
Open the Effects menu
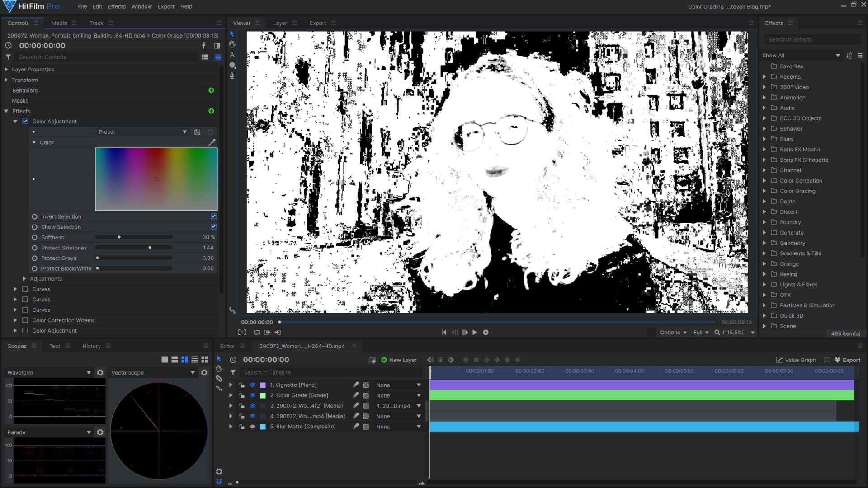tap(117, 7)
